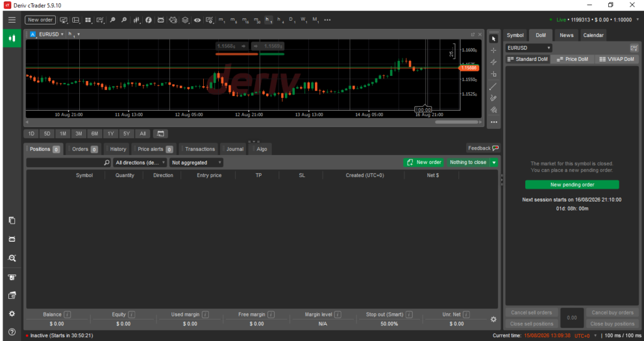Select the freehand pencil drawing tool
Screen dimensions: 644x341
pyautogui.click(x=494, y=98)
